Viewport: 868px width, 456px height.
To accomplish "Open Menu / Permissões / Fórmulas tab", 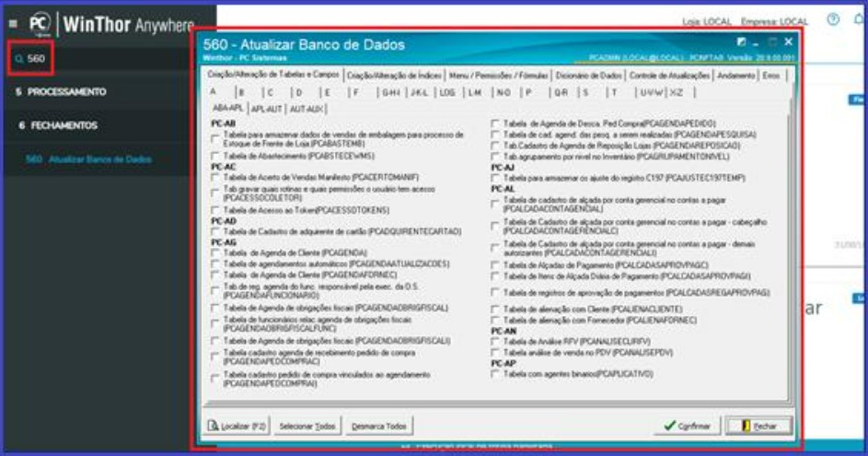I will tap(498, 76).
